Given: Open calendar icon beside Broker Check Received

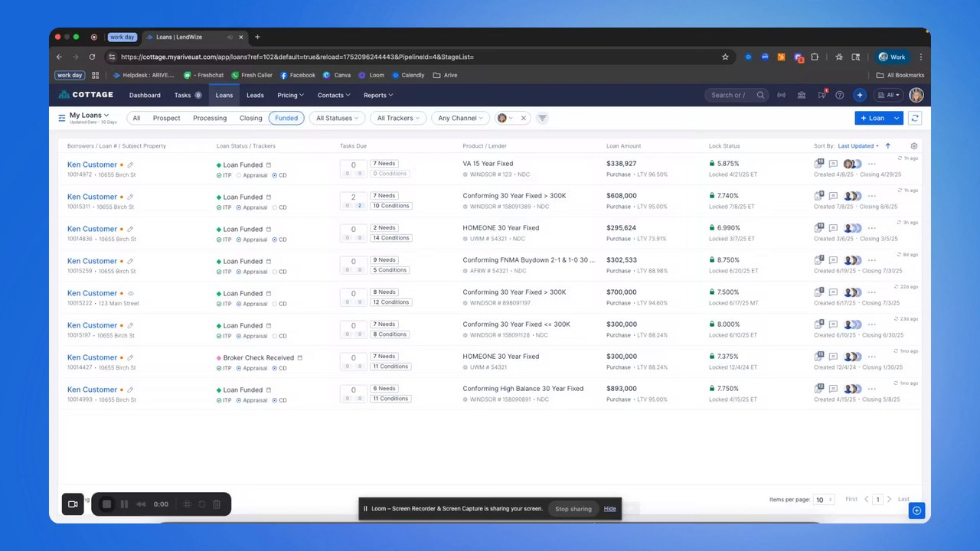Looking at the screenshot, I should 300,357.
